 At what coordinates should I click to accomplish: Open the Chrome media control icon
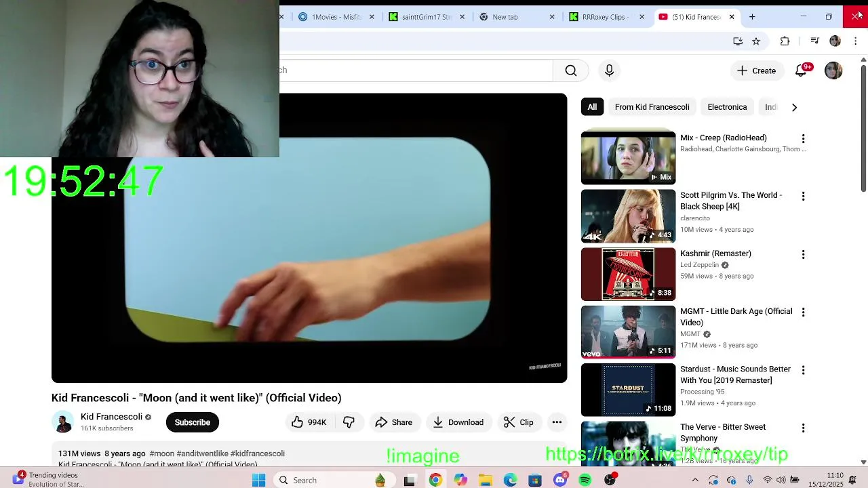point(816,41)
